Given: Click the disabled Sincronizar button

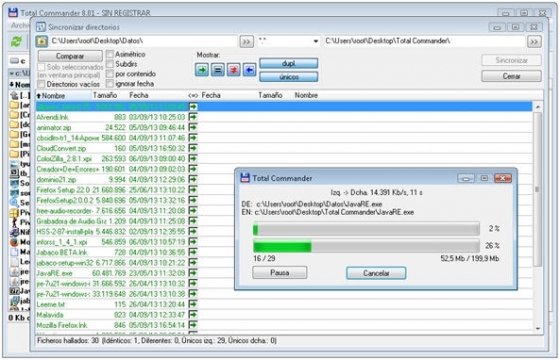Looking at the screenshot, I should pos(511,60).
